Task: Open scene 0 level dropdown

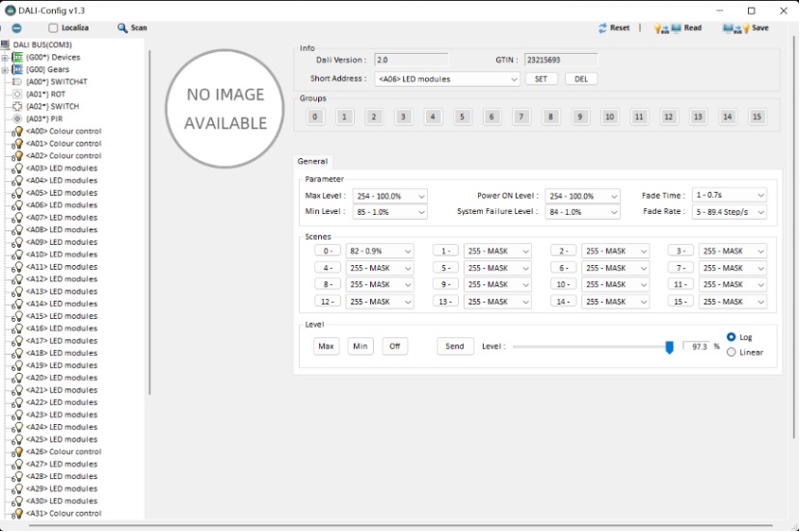Action: tap(380, 252)
